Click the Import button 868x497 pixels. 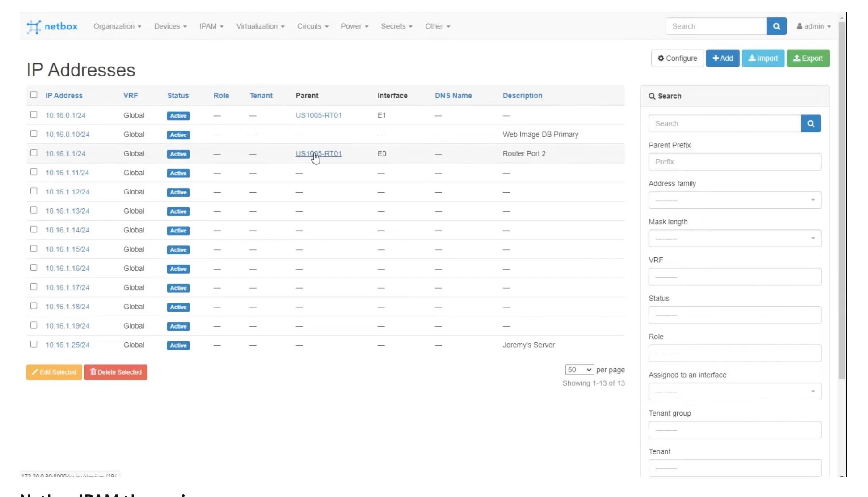[x=763, y=59]
